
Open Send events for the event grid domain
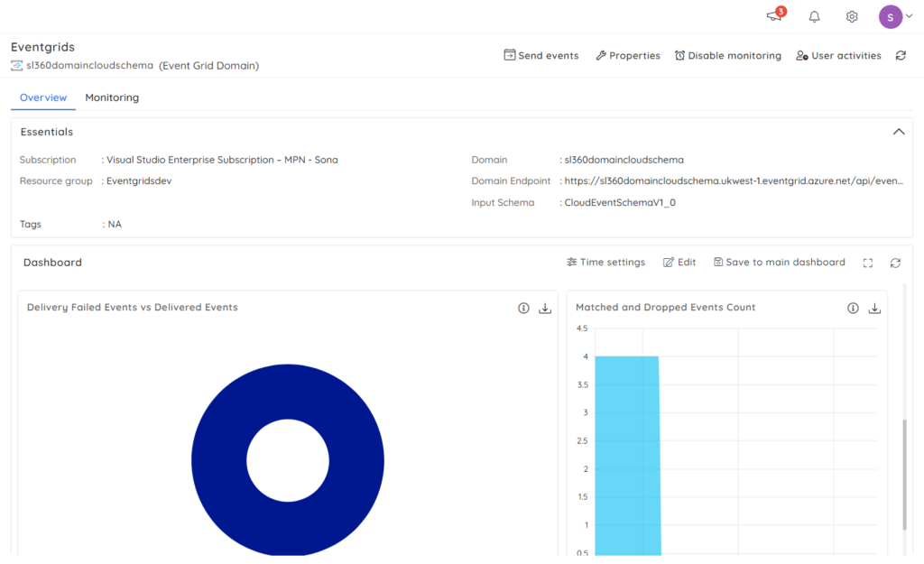[541, 55]
